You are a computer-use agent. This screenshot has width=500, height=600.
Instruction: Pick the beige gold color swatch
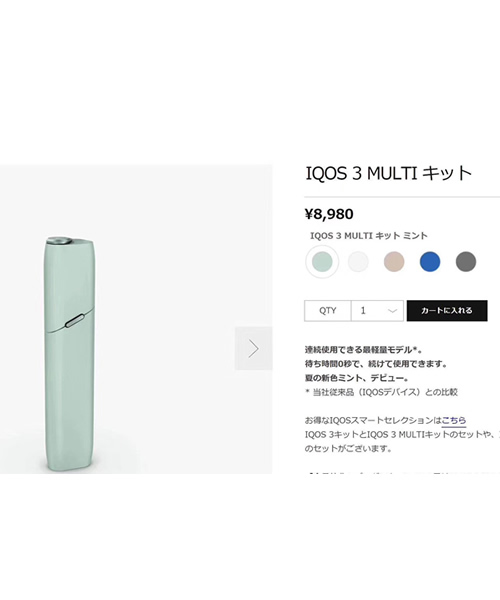point(394,262)
